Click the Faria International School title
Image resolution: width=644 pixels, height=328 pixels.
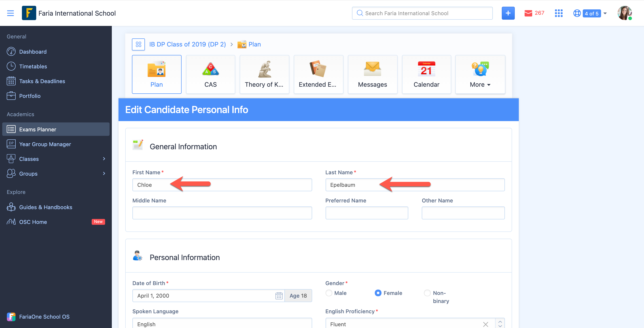click(x=77, y=13)
